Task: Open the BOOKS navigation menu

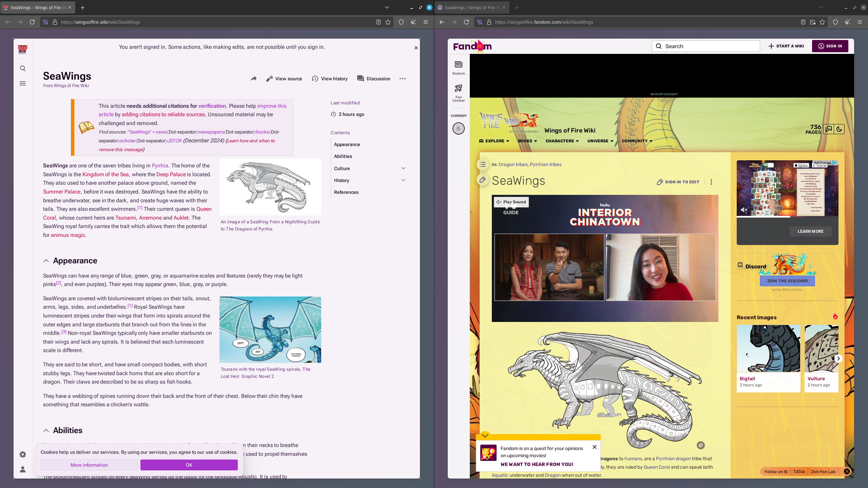Action: point(527,141)
